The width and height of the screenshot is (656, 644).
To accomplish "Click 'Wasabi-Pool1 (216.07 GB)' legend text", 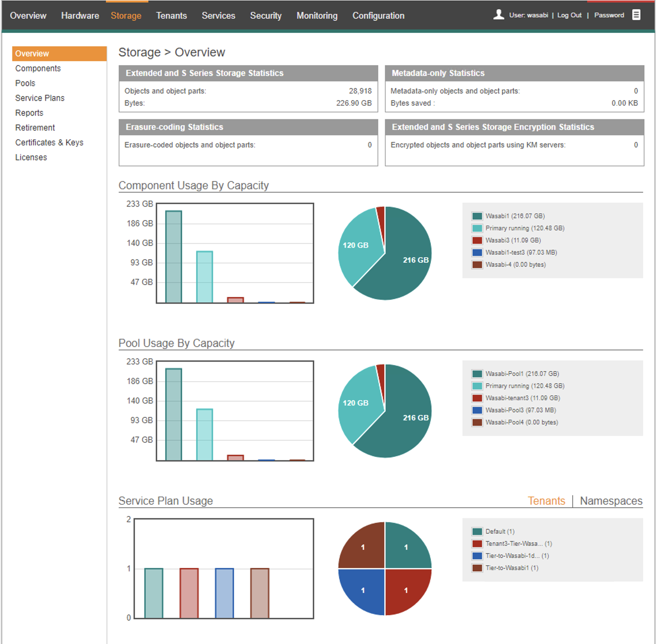I will coord(522,374).
